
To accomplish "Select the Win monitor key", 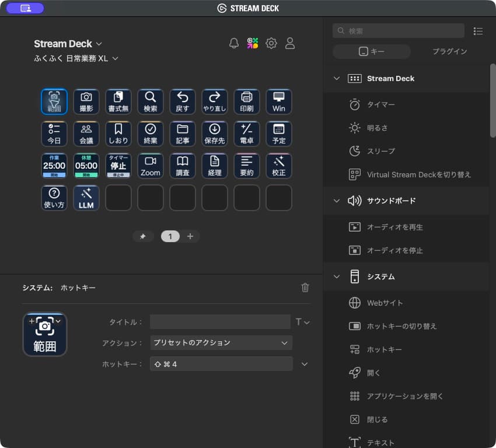I will 279,101.
